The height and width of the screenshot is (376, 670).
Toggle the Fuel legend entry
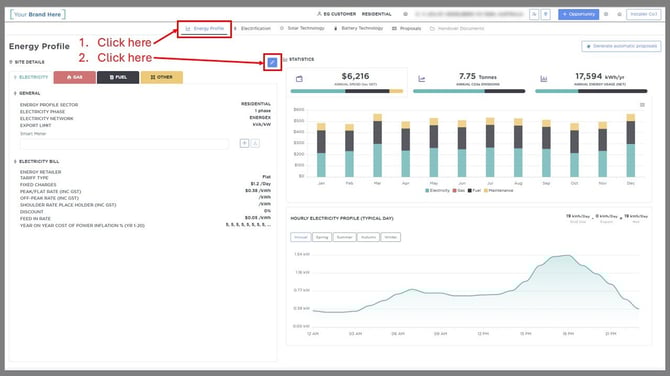474,191
